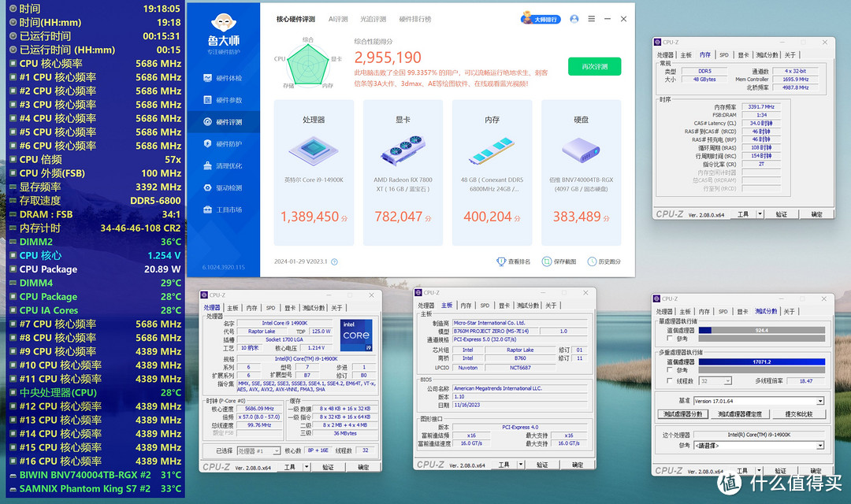The width and height of the screenshot is (851, 504).
Task: Click 测试处理器稳定度 button
Action: (739, 414)
